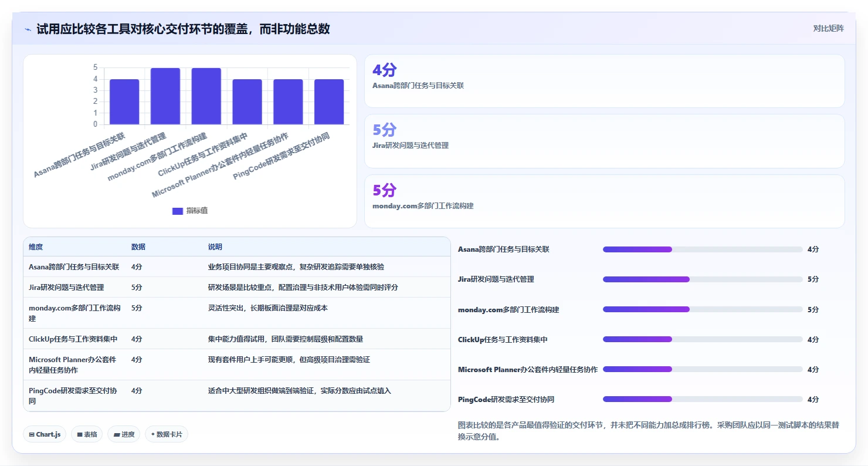Click the 数据 column header
868x466 pixels.
click(x=138, y=247)
